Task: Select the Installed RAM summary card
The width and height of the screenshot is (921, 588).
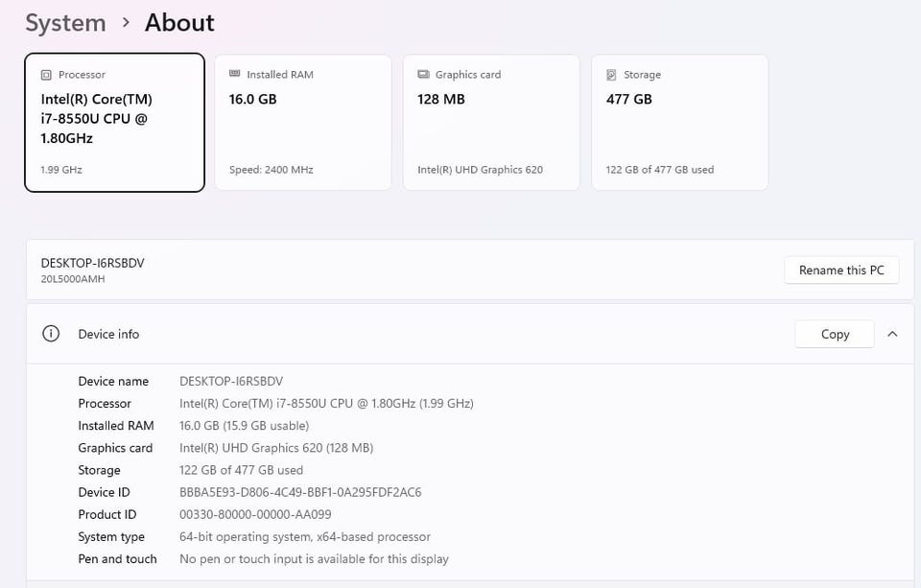Action: coord(303,122)
